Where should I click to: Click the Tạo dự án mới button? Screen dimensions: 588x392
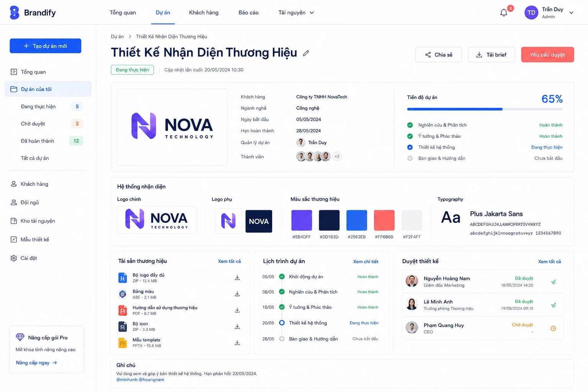coord(46,46)
